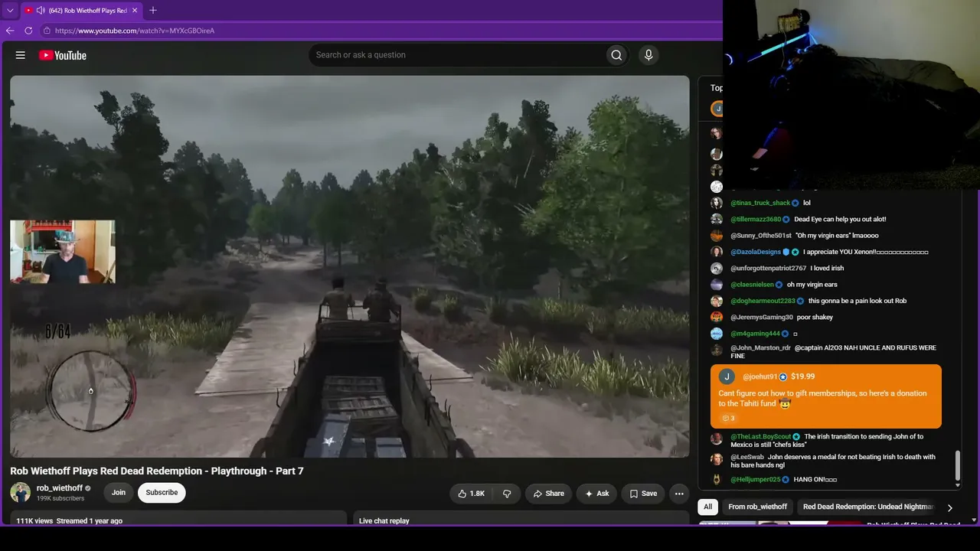Click the '$19.99' Super Chat amount
The height and width of the screenshot is (551, 980).
pyautogui.click(x=802, y=377)
